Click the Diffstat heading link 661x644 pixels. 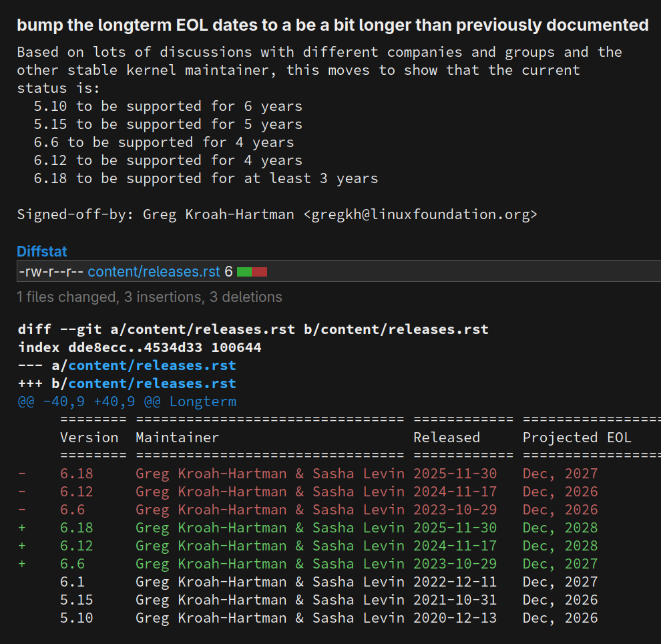(41, 252)
